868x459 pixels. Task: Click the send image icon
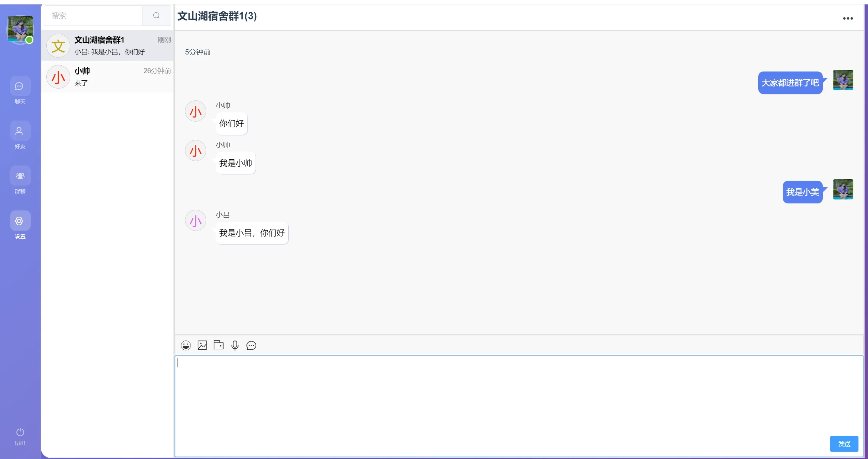202,345
